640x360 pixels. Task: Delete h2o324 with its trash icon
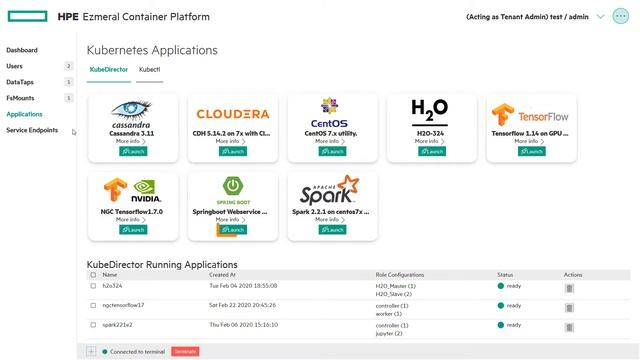569,288
